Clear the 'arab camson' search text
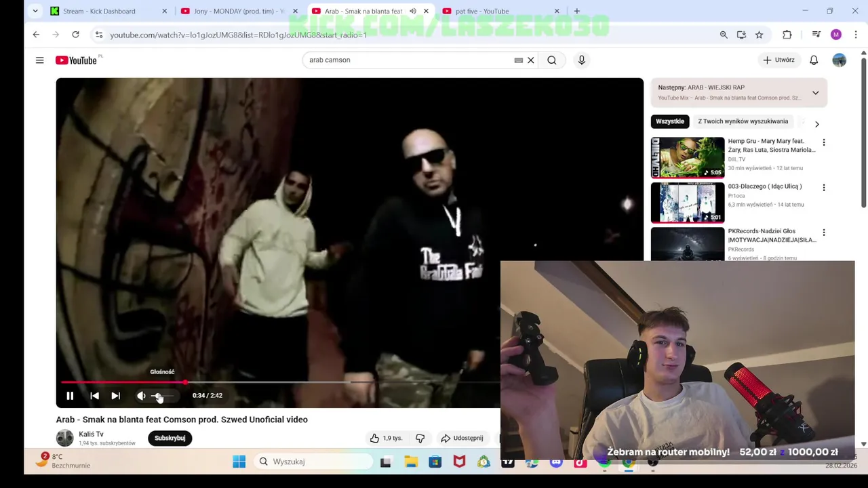Image resolution: width=868 pixels, height=488 pixels. pyautogui.click(x=531, y=60)
